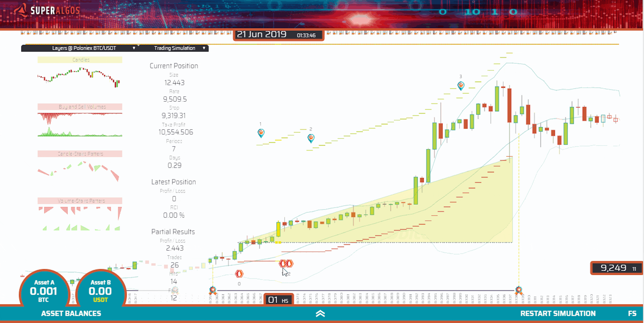Toggle the Volume-Stairs Patterns layer
This screenshot has width=644, height=323.
click(x=80, y=200)
